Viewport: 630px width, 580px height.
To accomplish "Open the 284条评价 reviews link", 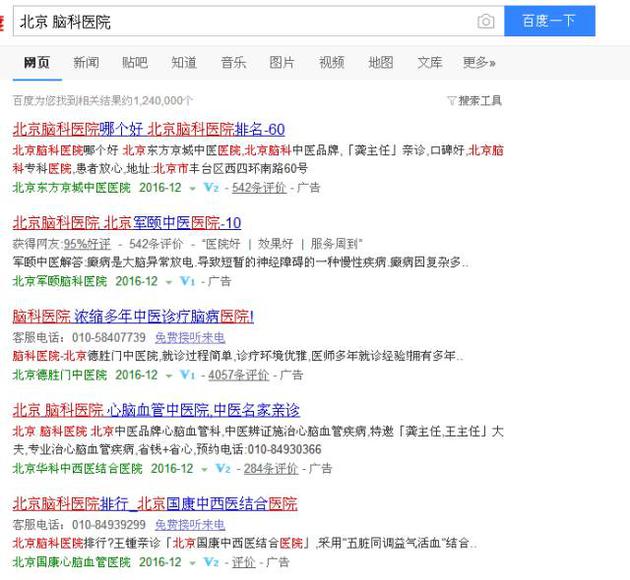I will pos(271,468).
